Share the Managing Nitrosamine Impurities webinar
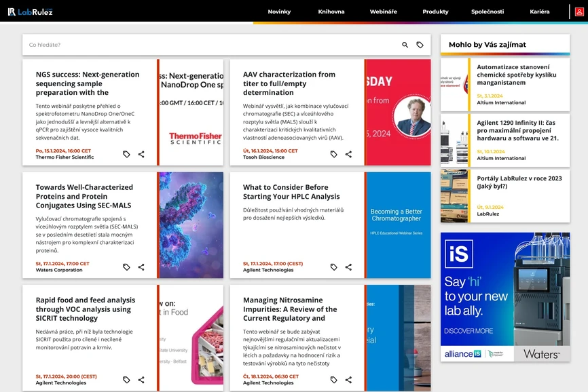 (x=349, y=380)
